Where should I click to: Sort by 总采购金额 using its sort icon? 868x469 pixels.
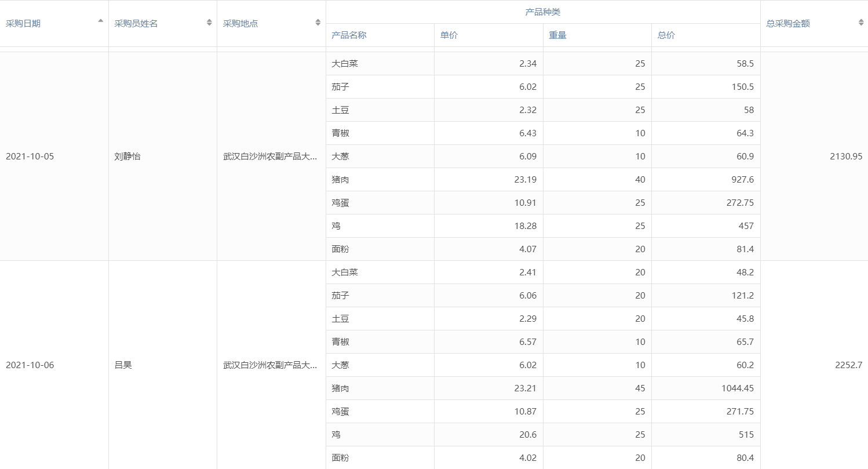pos(860,23)
